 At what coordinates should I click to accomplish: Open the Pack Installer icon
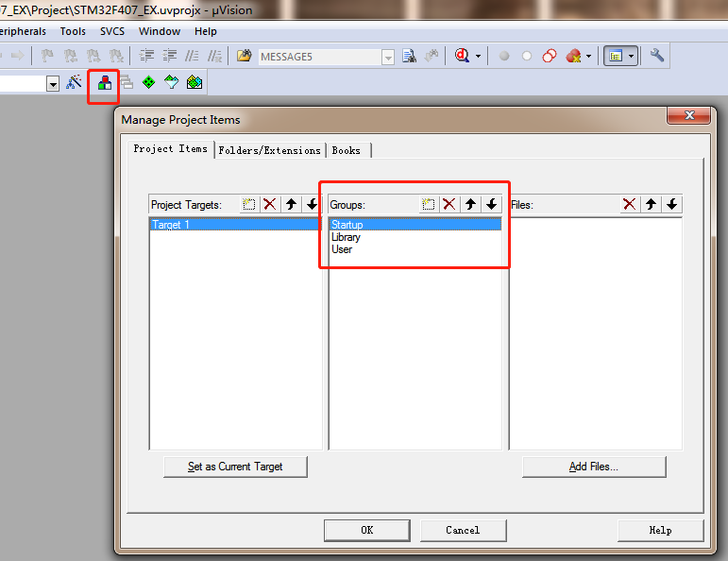(195, 83)
